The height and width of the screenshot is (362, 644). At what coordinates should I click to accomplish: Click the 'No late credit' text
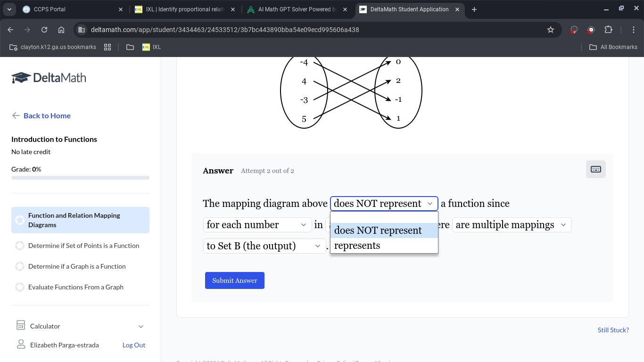pos(31,152)
